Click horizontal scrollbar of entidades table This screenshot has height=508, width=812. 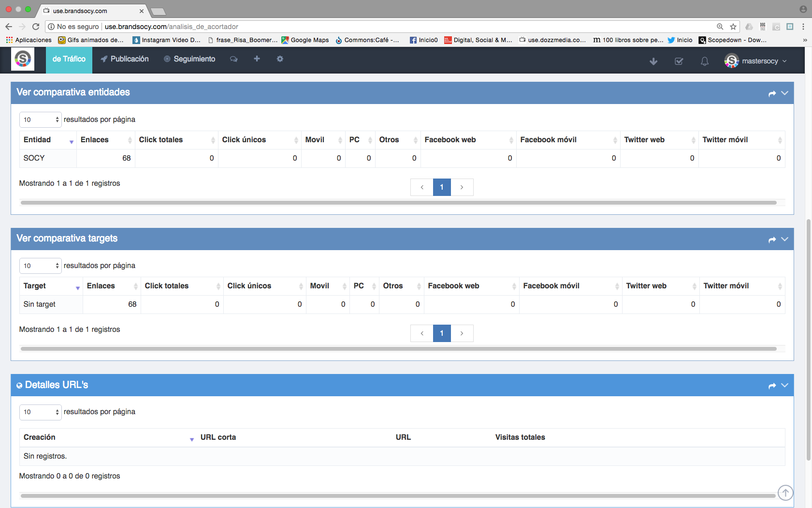pos(398,203)
